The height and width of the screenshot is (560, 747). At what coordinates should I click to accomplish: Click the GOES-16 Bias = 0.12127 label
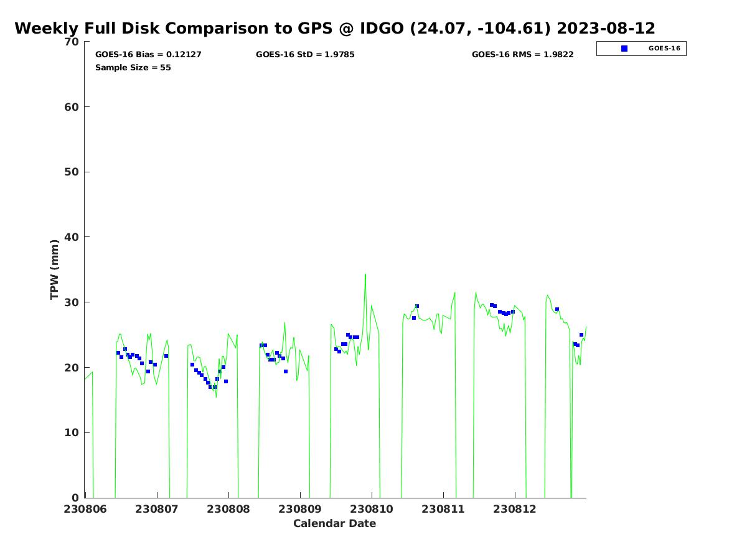click(148, 55)
